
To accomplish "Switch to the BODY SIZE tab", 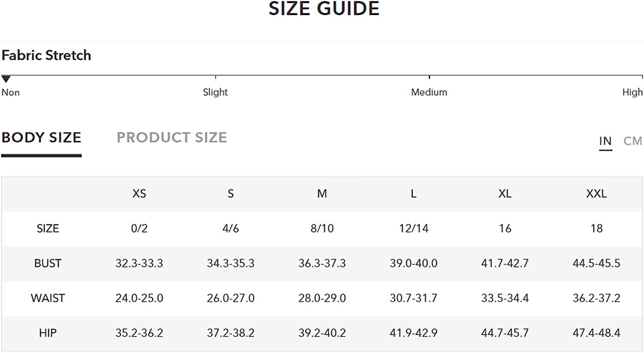I will click(41, 138).
